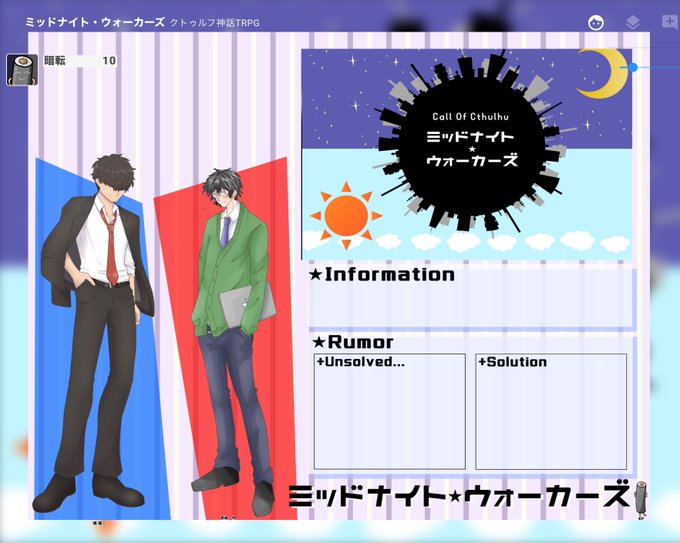
Task: Click the add-chat icon at top right
Action: (670, 22)
